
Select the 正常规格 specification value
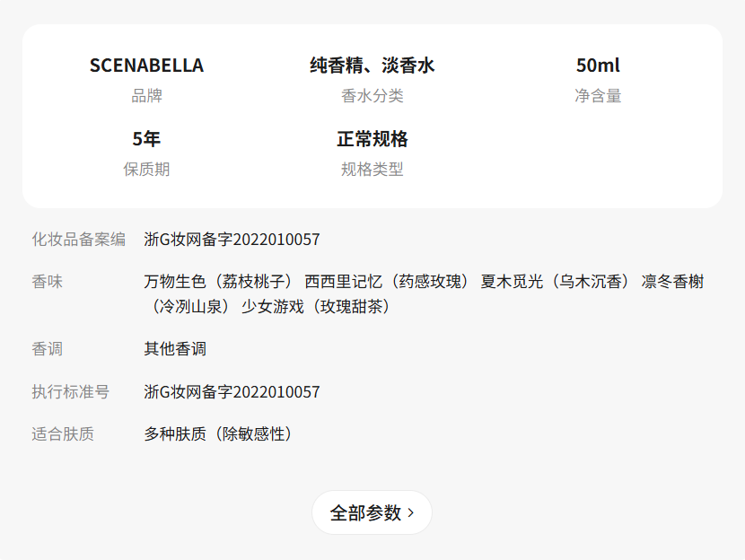click(x=372, y=139)
